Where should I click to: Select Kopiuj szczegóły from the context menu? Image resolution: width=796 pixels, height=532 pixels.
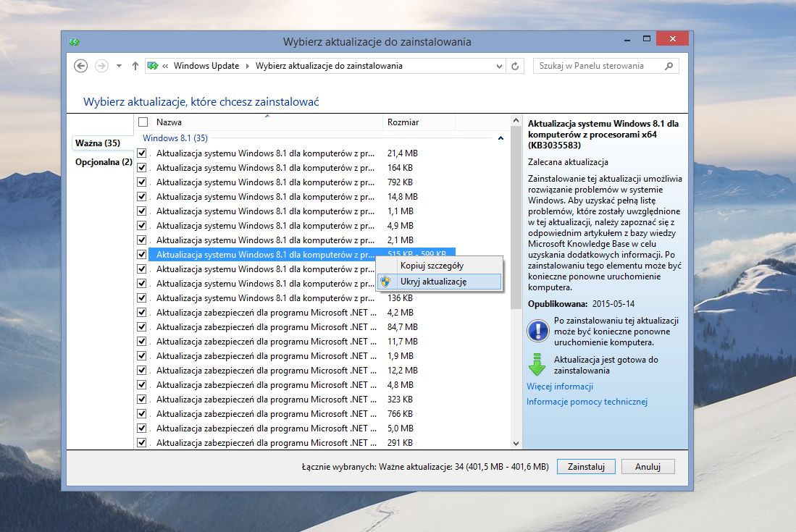point(432,265)
